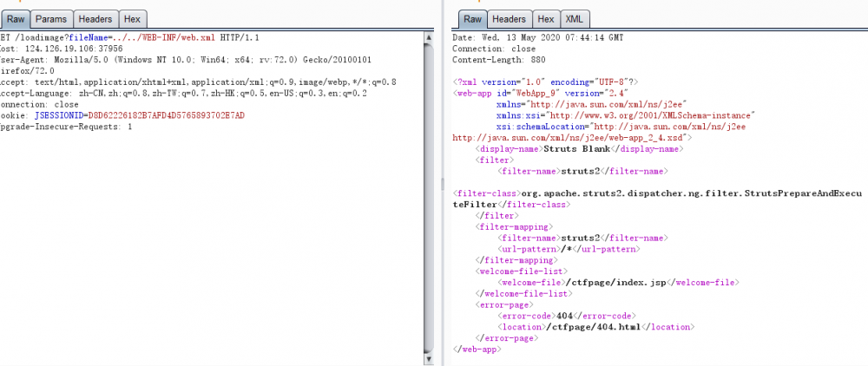Open the response XML tab
The width and height of the screenshot is (868, 366).
pyautogui.click(x=574, y=19)
